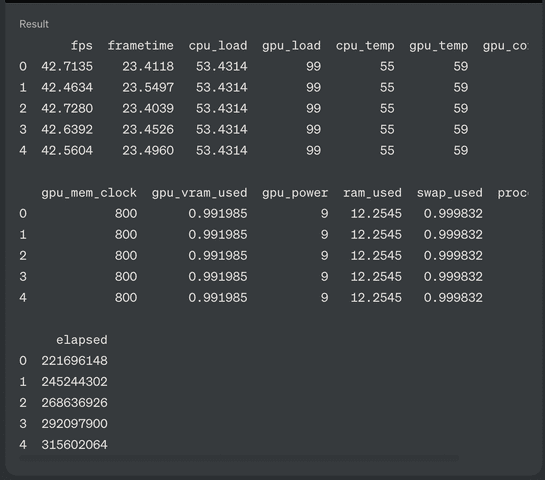Select the fps column header

point(82,46)
